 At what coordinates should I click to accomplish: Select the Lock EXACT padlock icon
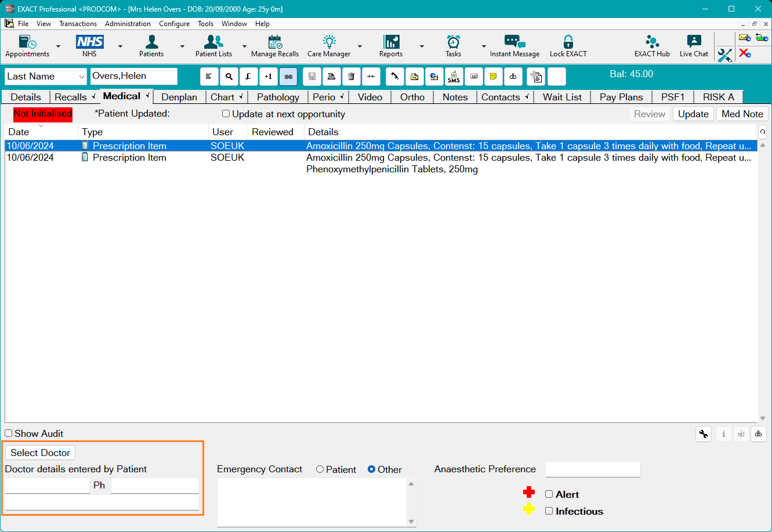click(568, 42)
